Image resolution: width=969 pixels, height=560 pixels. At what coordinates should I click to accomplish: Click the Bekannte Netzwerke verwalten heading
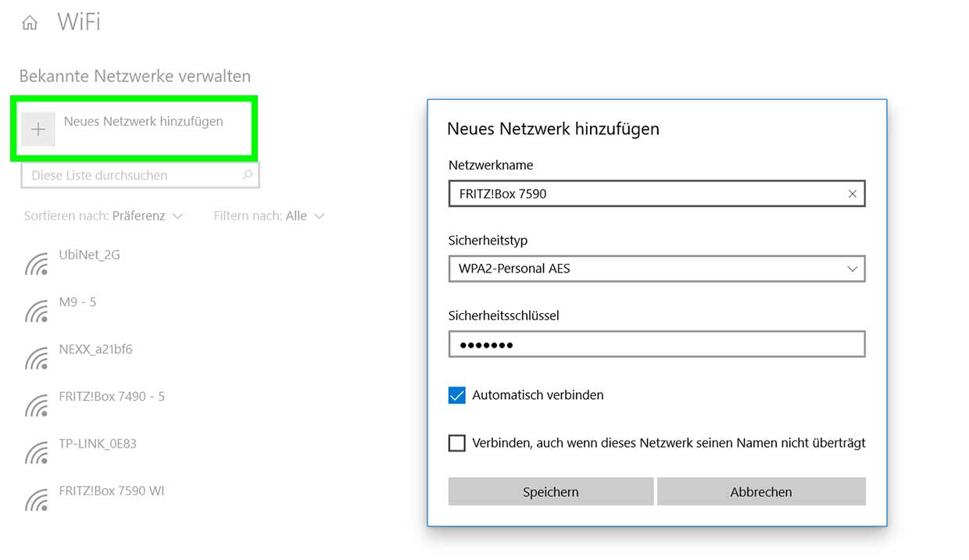pyautogui.click(x=135, y=77)
